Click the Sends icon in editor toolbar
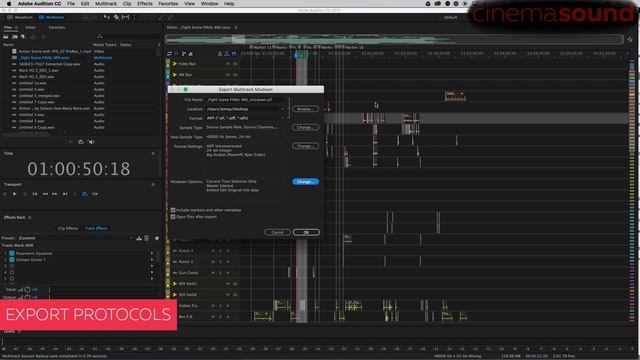 coord(184,54)
